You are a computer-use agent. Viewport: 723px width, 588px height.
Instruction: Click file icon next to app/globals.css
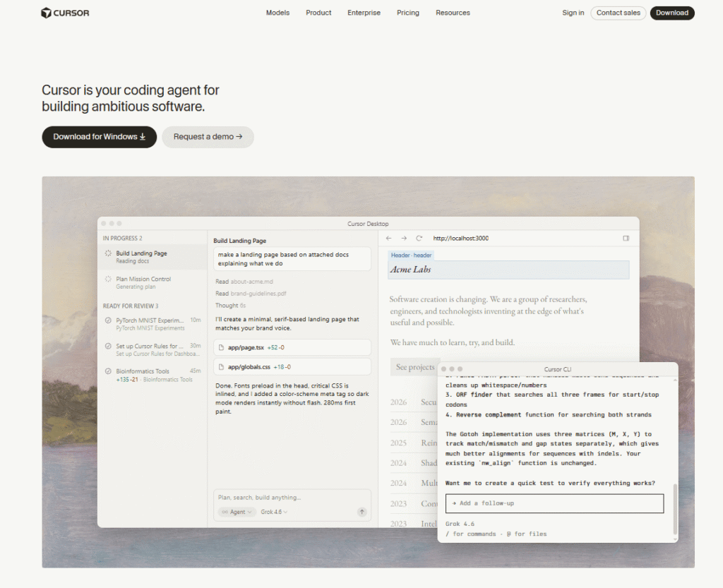coord(221,367)
